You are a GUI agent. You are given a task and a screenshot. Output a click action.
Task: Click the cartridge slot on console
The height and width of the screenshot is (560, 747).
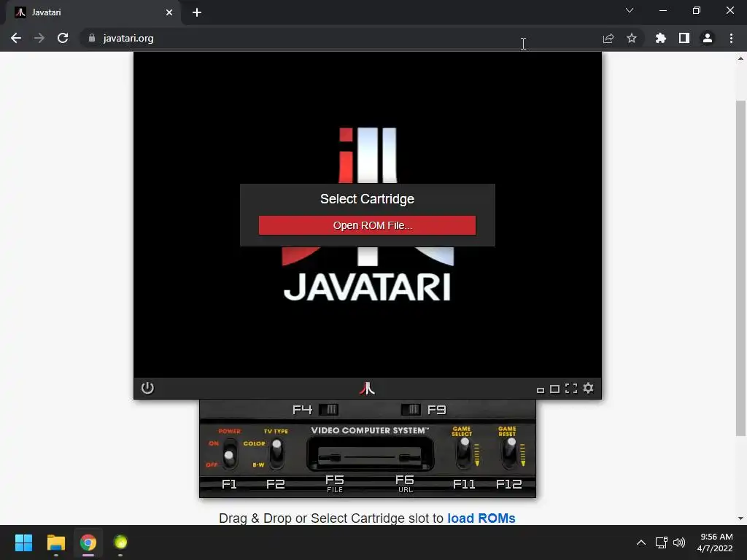pos(370,454)
